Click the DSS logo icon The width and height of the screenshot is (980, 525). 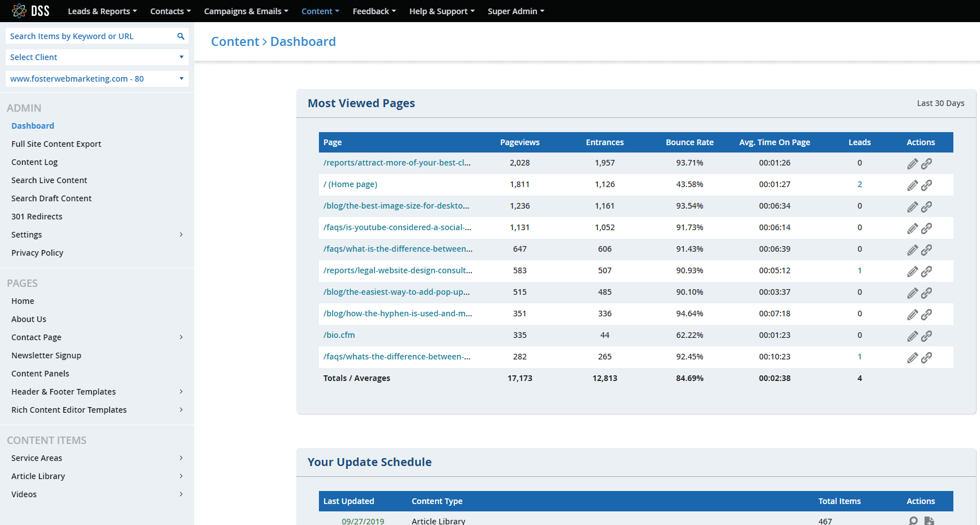(x=19, y=11)
